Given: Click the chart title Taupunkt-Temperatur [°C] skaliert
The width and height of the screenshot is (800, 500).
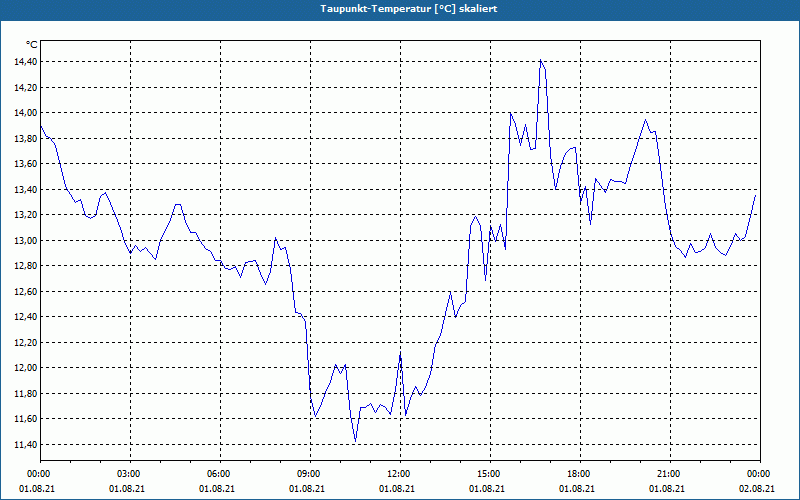Looking at the screenshot, I should 409,9.
